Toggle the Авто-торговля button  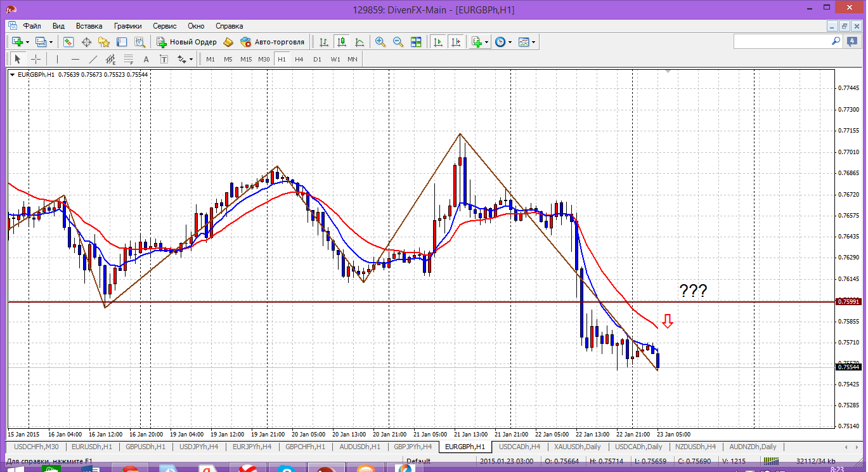273,42
